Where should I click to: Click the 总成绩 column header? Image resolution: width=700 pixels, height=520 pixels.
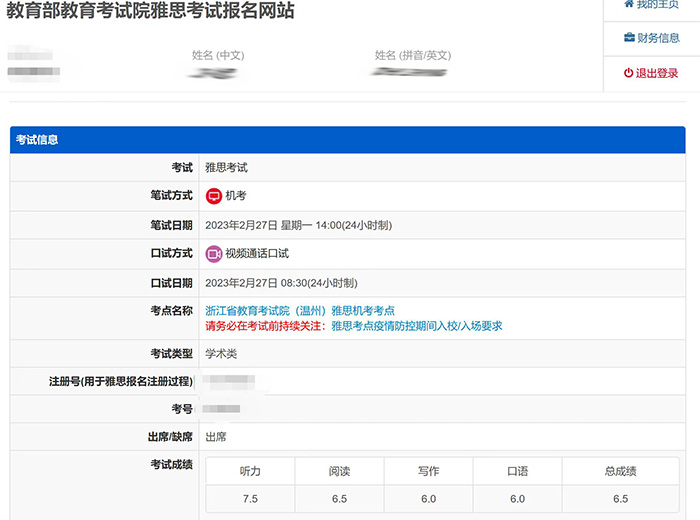[621, 471]
